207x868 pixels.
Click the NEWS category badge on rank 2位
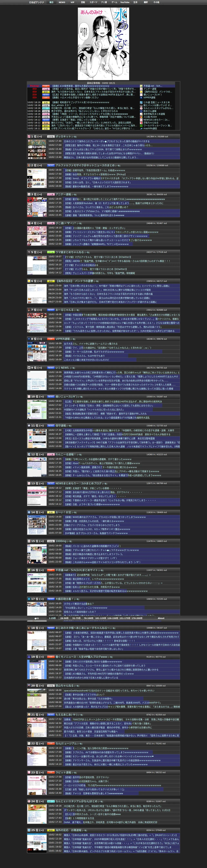pyautogui.click(x=51, y=165)
